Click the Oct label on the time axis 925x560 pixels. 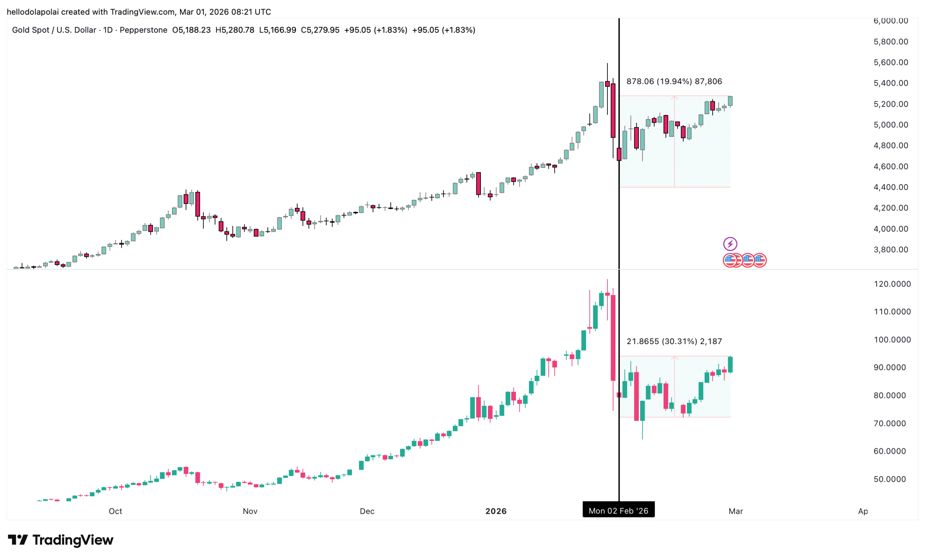click(x=115, y=511)
